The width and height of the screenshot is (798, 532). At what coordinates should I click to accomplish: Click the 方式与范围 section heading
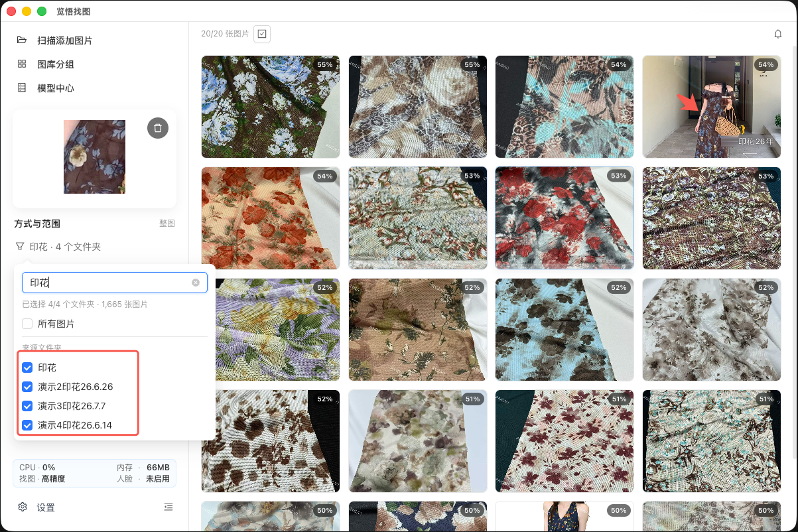pos(37,224)
